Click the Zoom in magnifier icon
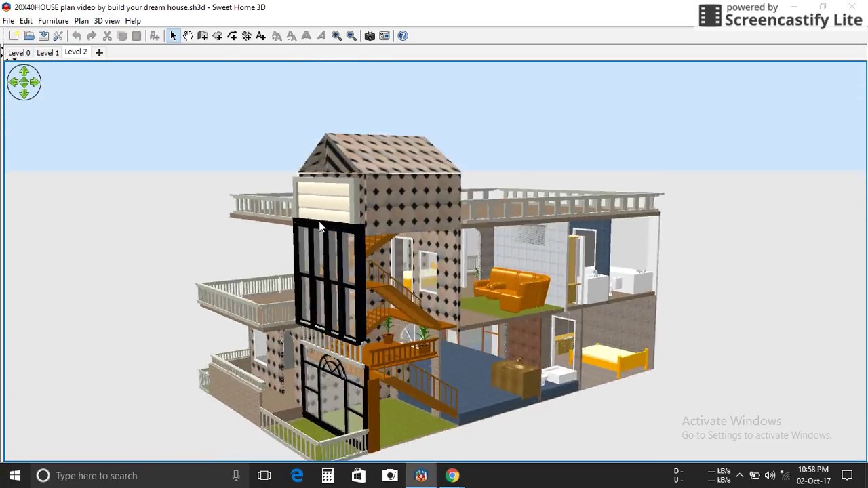 point(336,35)
